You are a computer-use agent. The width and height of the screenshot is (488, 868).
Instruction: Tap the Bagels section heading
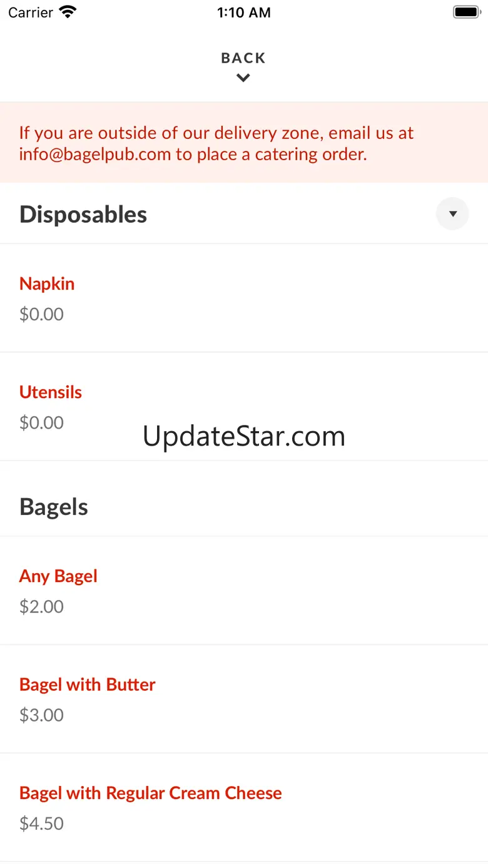(54, 507)
